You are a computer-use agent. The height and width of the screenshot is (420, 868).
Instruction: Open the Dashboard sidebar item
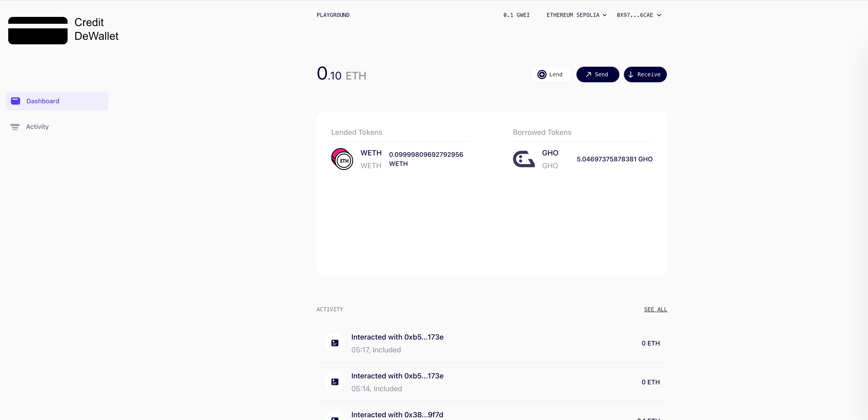57,101
